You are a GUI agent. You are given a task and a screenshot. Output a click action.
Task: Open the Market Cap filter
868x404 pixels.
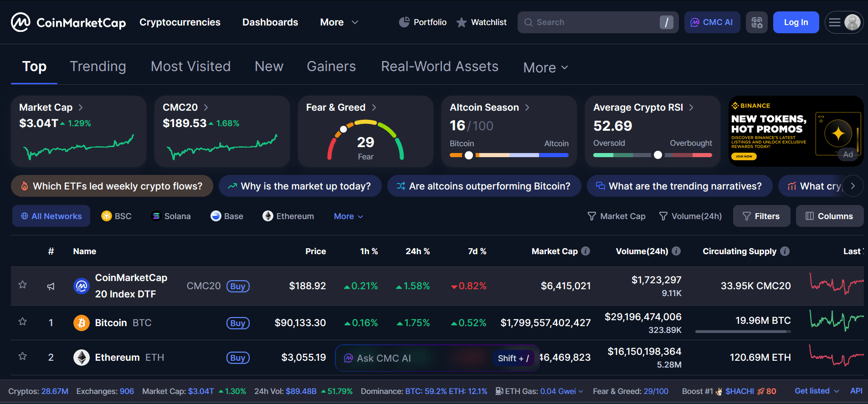pos(616,216)
